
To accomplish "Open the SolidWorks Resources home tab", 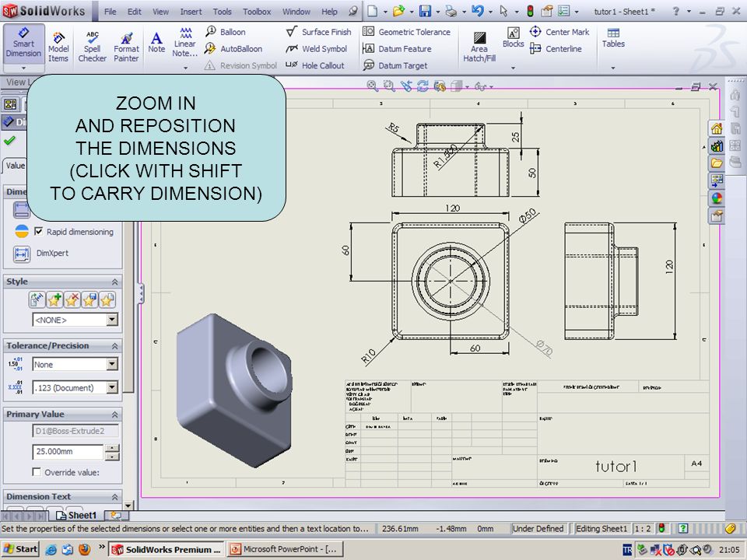I will (x=717, y=128).
